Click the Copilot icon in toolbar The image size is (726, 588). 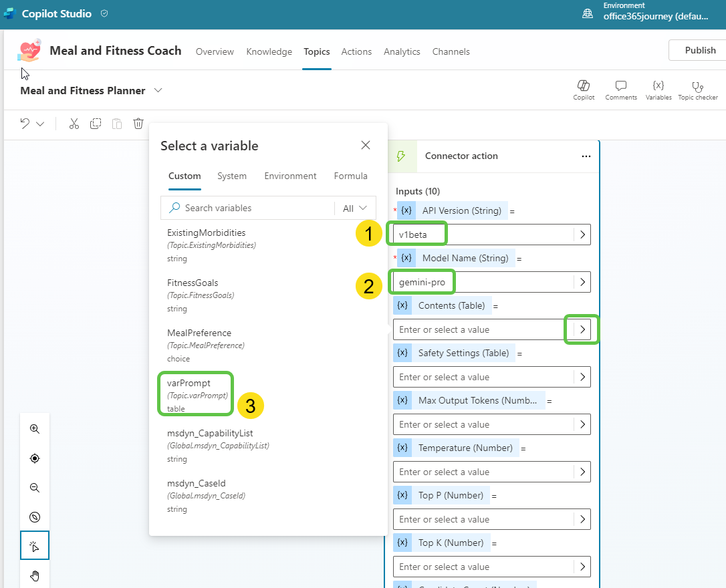(x=584, y=86)
